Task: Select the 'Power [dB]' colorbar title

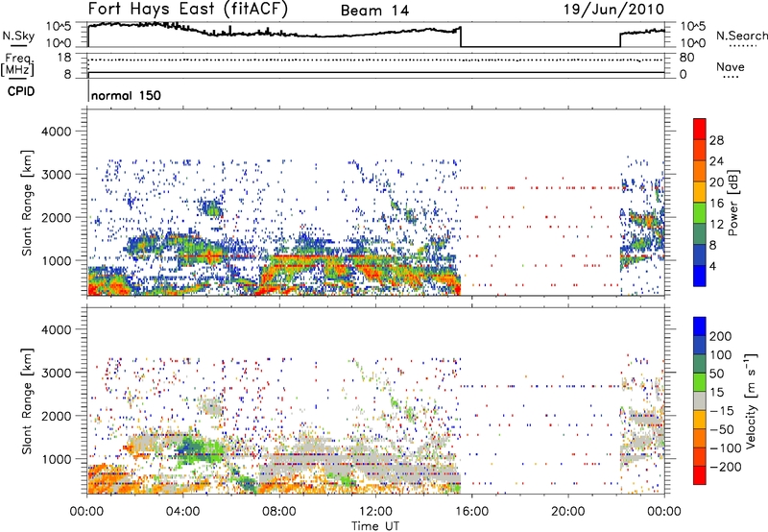Action: 733,203
